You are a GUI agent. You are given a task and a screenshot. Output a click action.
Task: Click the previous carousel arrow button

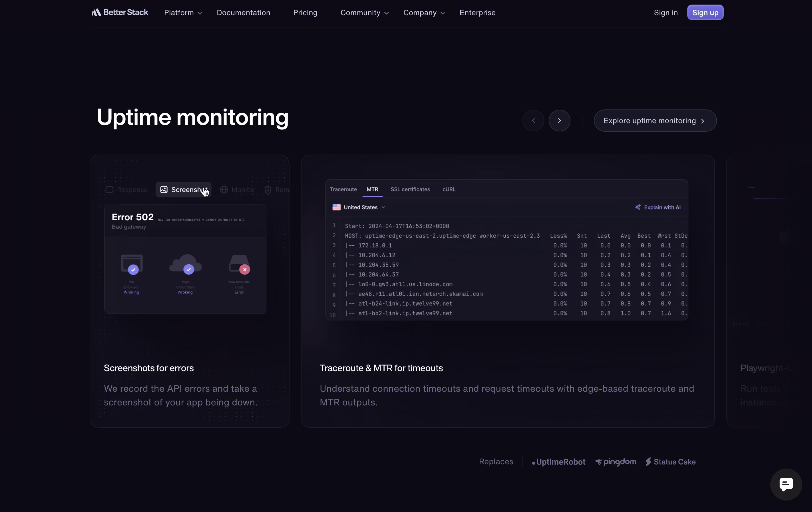coord(533,121)
